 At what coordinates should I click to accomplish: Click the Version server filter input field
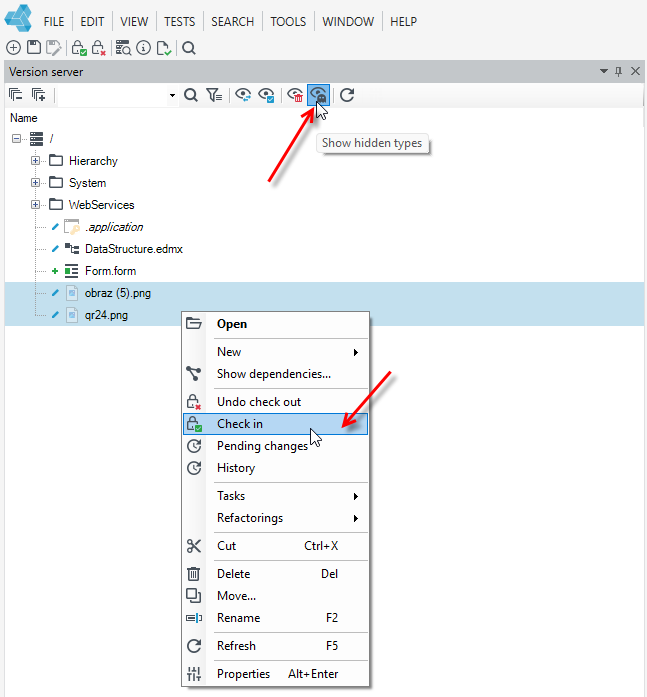pyautogui.click(x=113, y=95)
